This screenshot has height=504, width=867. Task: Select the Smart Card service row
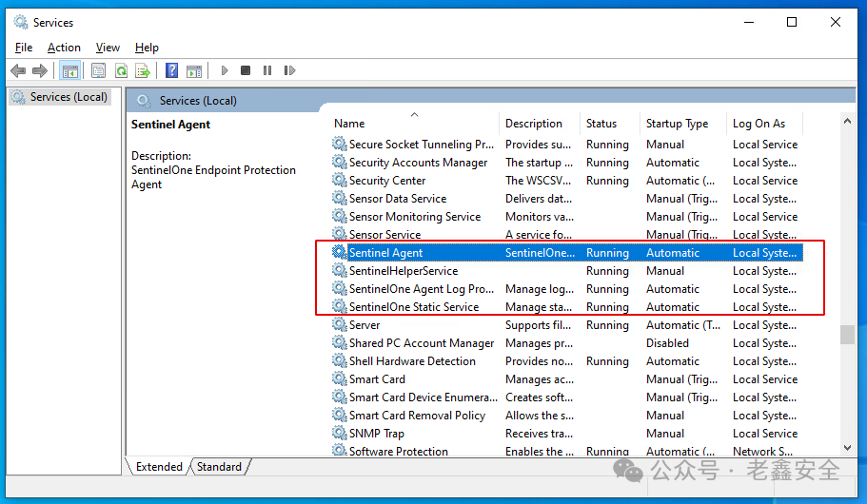[x=567, y=379]
